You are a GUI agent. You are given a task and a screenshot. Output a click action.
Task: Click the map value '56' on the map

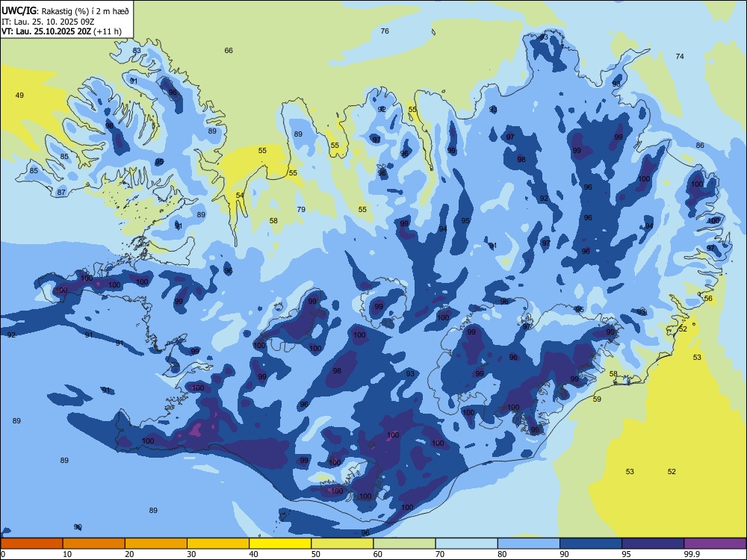pyautogui.click(x=708, y=299)
